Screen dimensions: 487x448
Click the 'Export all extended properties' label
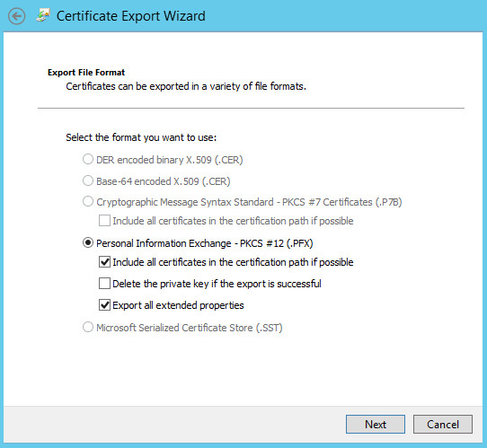pyautogui.click(x=178, y=305)
